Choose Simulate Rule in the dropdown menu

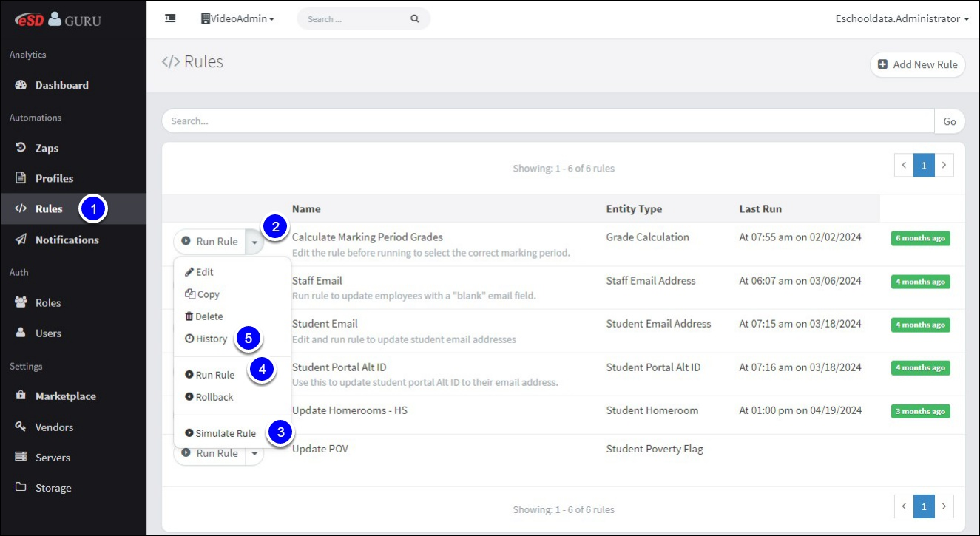tap(220, 433)
